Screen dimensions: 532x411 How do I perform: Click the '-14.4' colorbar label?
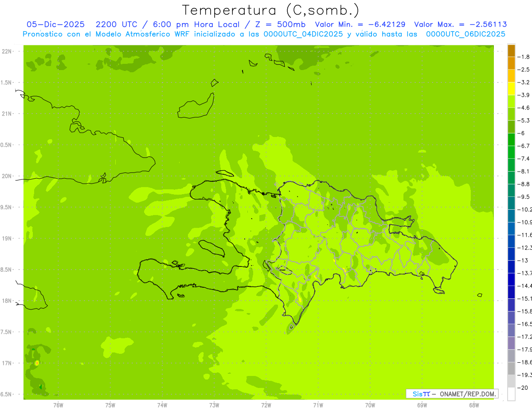click(524, 286)
